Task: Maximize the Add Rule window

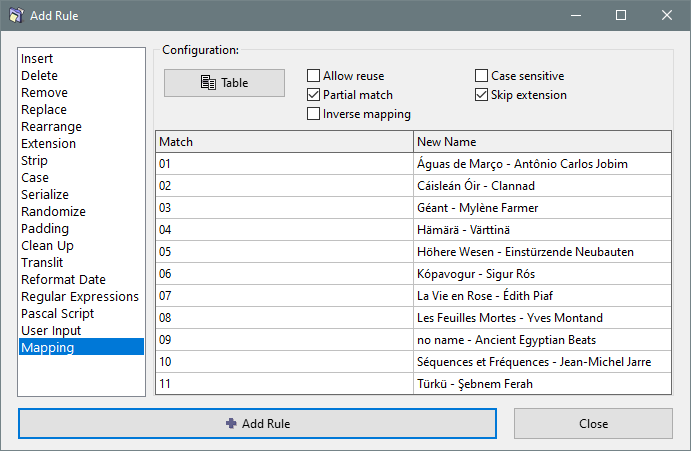Action: tap(621, 15)
